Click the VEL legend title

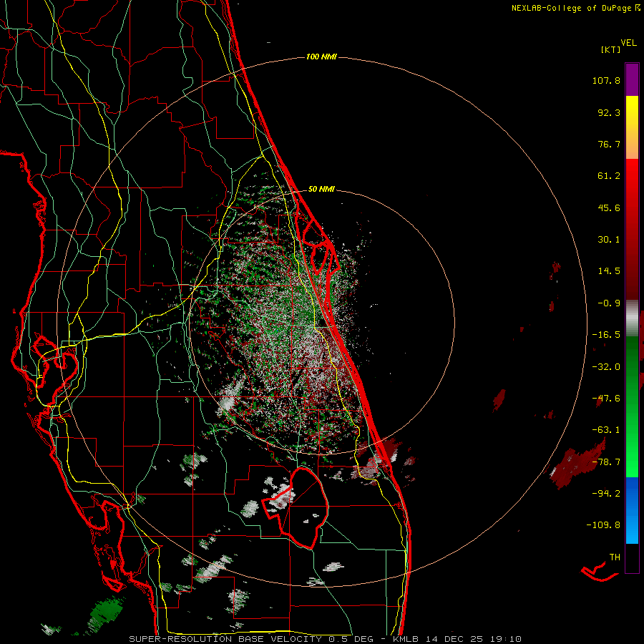628,43
